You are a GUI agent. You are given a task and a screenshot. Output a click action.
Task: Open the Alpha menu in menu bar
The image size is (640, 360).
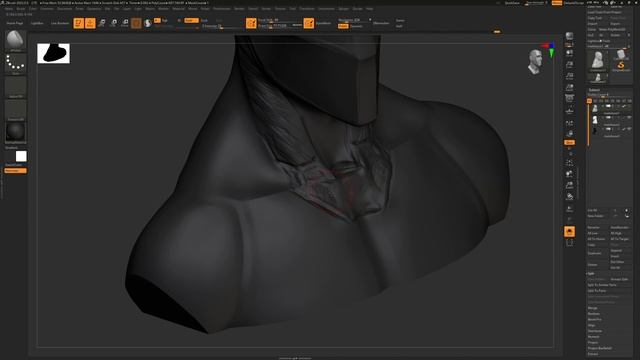(x=9, y=9)
